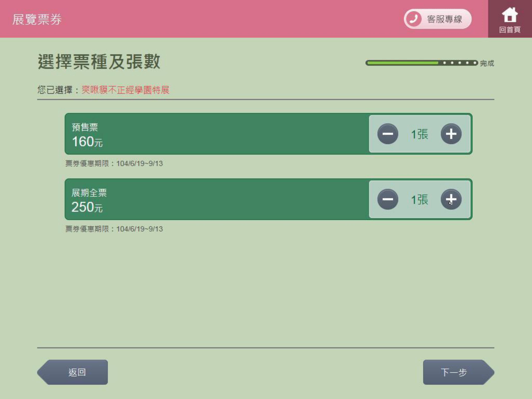Click the home house icon
Viewport: 532px width, 399px height.
(x=510, y=15)
